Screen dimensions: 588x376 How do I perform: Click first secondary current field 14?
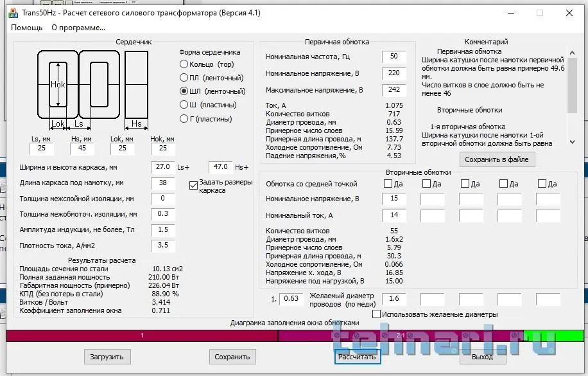tap(393, 215)
